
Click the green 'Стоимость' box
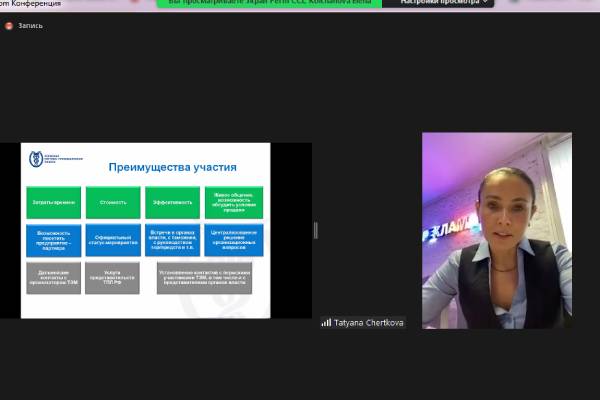(113, 202)
